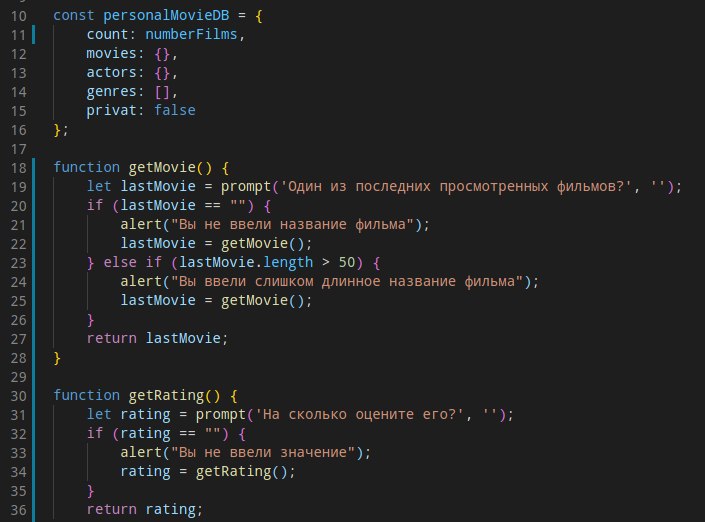Click 'getMovie' in the function declaration
The image size is (705, 522).
point(162,167)
